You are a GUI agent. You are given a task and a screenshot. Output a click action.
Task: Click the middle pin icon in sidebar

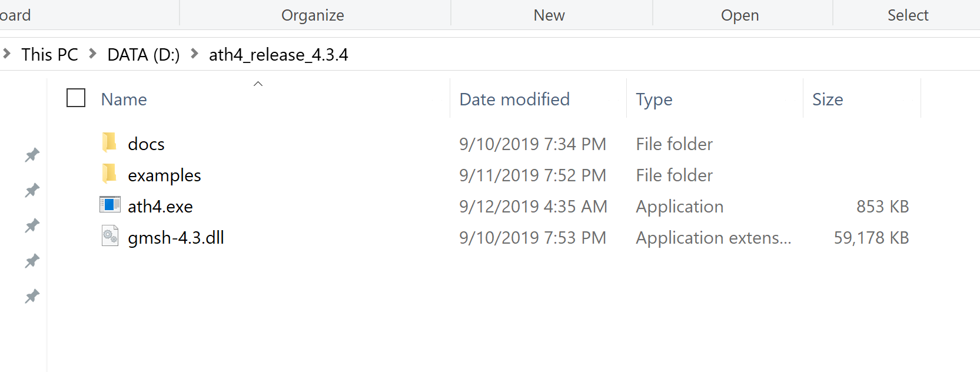(32, 225)
